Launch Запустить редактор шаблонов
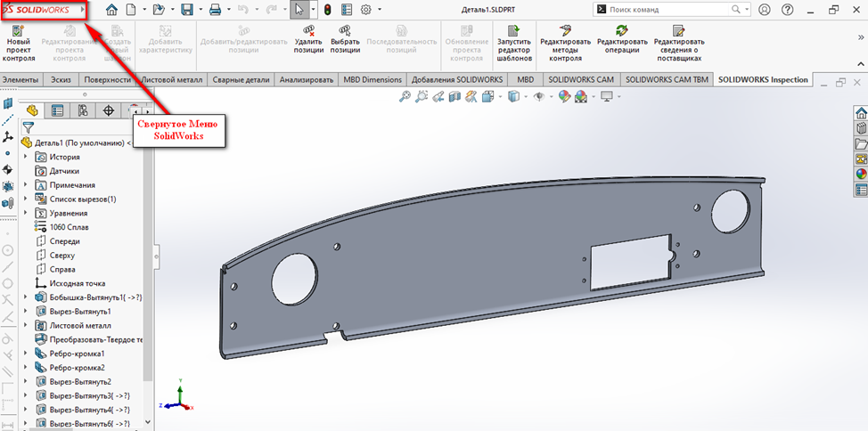Viewport: 868px width, 431px height. tap(514, 43)
